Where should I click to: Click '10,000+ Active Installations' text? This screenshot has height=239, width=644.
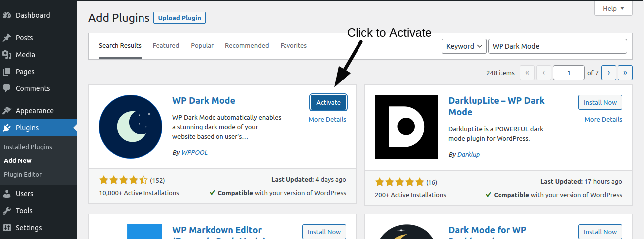point(139,193)
